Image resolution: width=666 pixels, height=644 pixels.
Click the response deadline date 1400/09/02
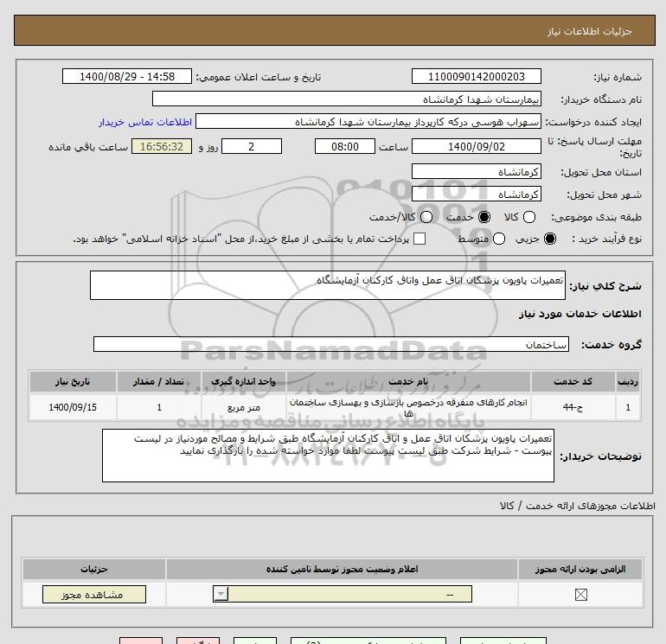[476, 146]
